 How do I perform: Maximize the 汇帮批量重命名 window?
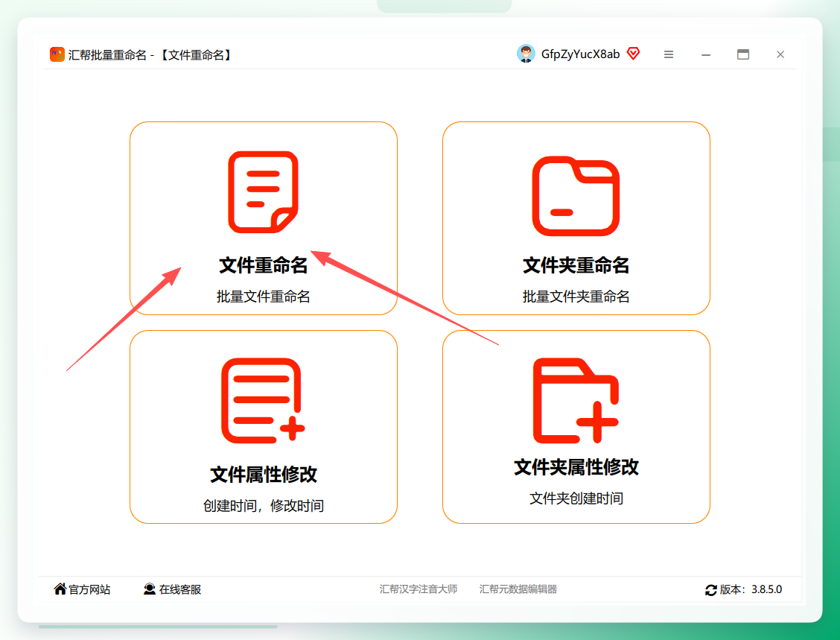[743, 54]
